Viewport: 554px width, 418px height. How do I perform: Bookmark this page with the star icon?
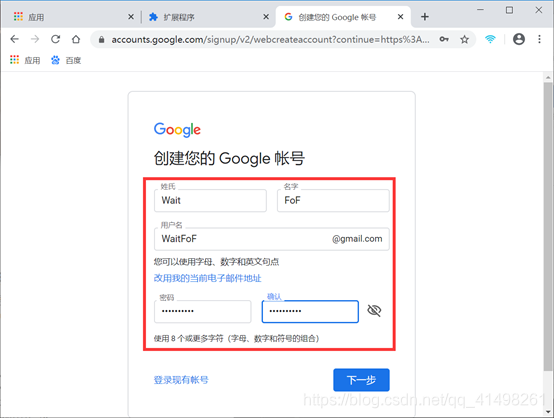(465, 39)
